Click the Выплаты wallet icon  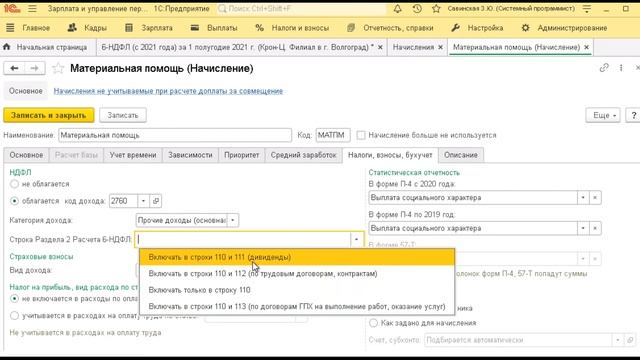click(195, 28)
